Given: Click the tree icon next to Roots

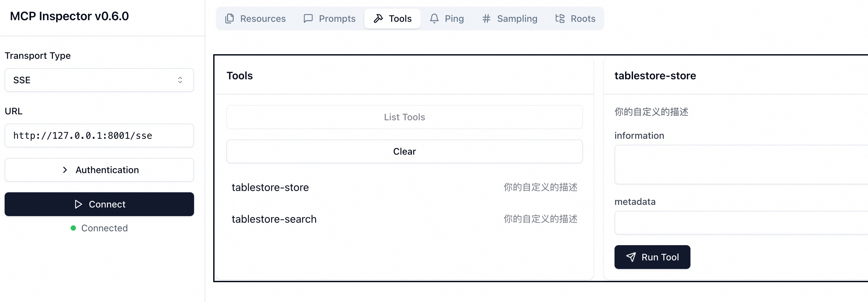Looking at the screenshot, I should click(x=559, y=19).
